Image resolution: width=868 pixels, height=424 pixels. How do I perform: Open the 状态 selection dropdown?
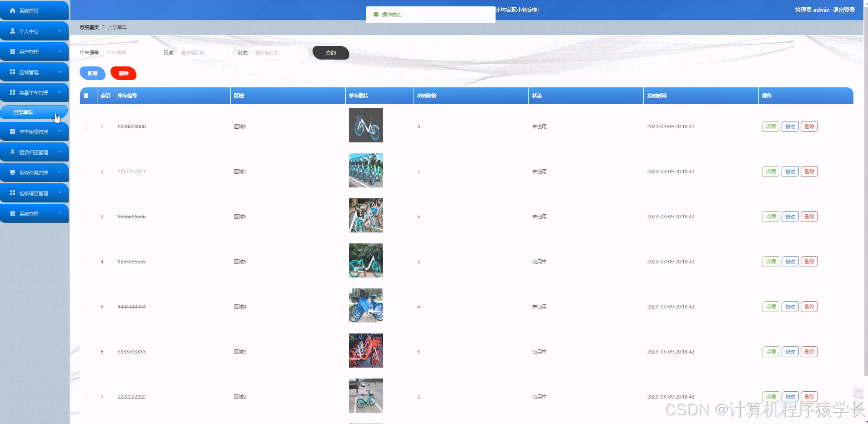(280, 53)
